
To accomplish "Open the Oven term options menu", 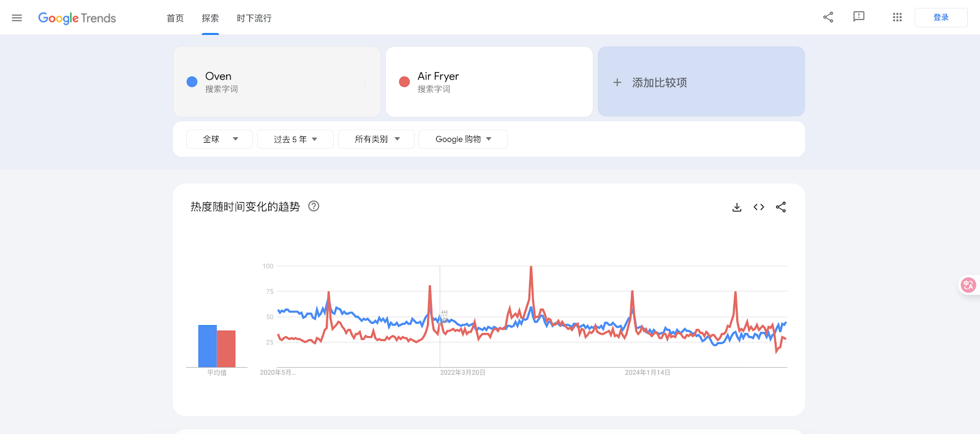I will 365,81.
